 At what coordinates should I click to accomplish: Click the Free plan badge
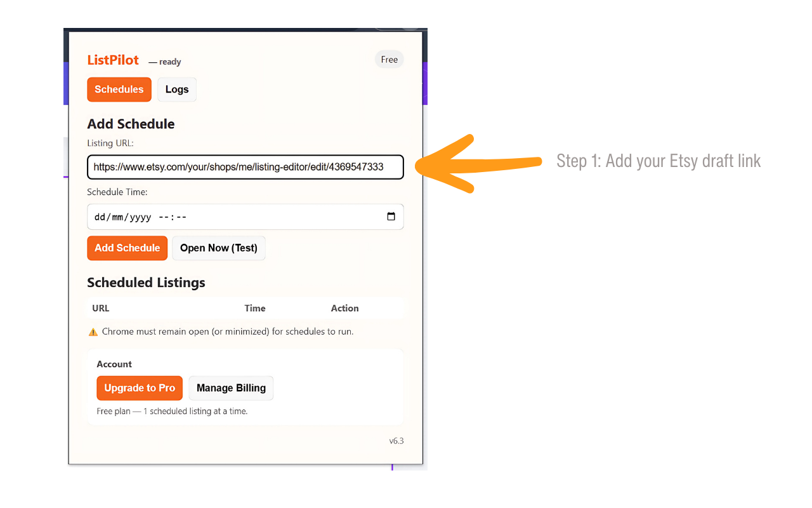[x=390, y=60]
